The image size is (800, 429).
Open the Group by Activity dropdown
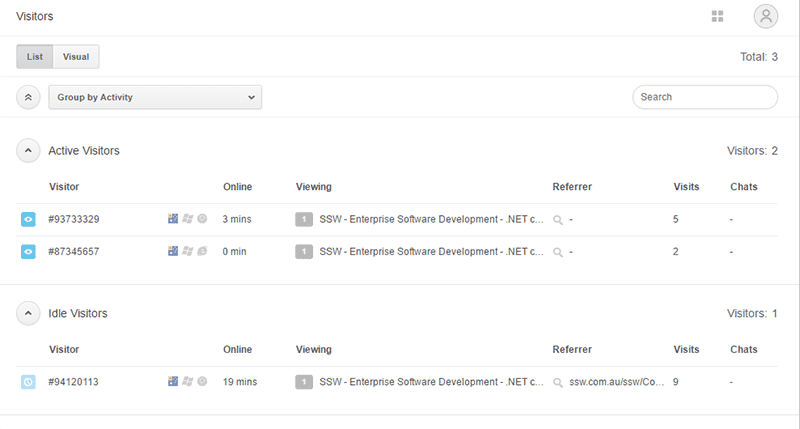coord(155,97)
